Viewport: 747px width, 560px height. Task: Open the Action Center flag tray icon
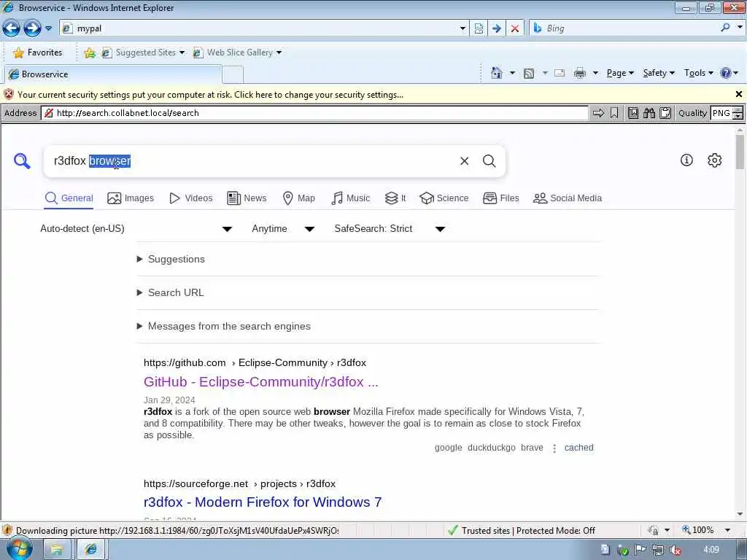coord(640,550)
